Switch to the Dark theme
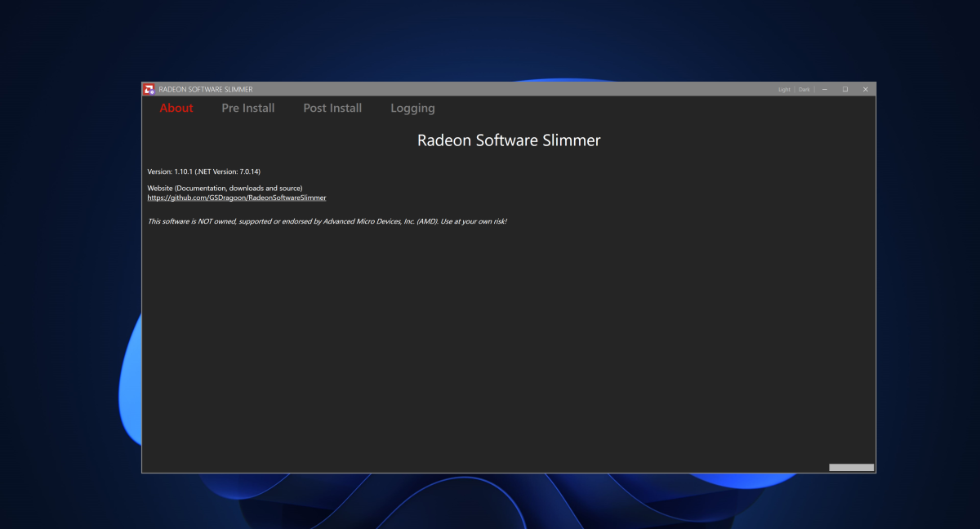The width and height of the screenshot is (980, 529). (804, 90)
